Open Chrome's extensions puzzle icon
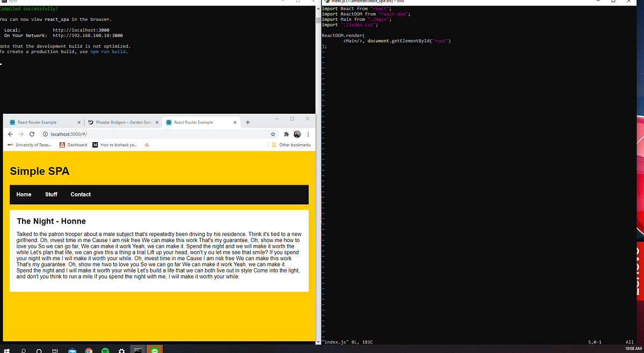 click(286, 134)
